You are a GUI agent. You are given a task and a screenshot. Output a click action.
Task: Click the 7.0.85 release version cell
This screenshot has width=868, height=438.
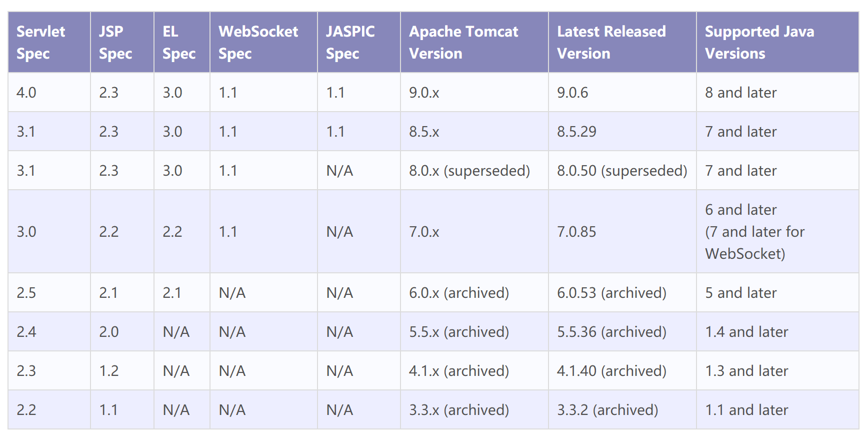coord(576,232)
